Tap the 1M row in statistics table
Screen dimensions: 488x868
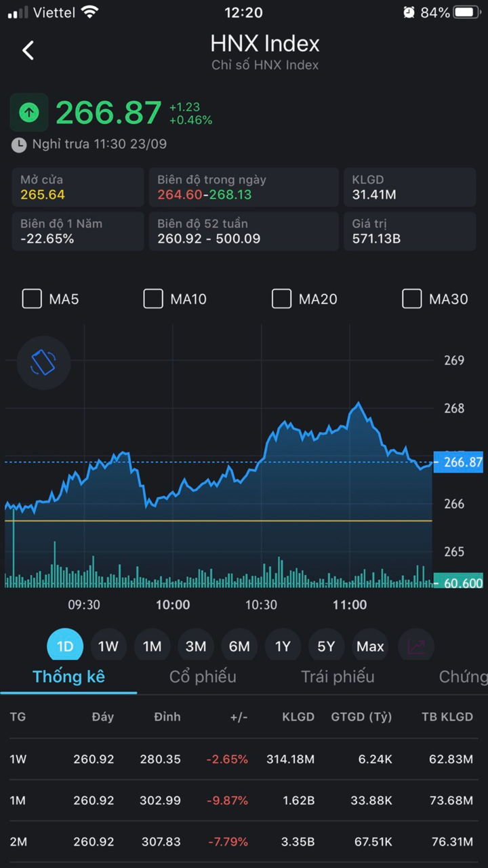tap(244, 800)
